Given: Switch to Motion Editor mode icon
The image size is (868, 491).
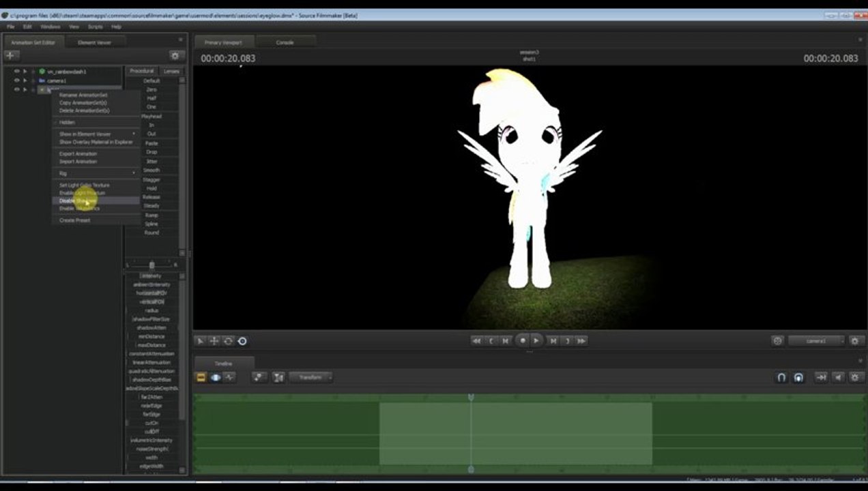Looking at the screenshot, I should coord(216,377).
